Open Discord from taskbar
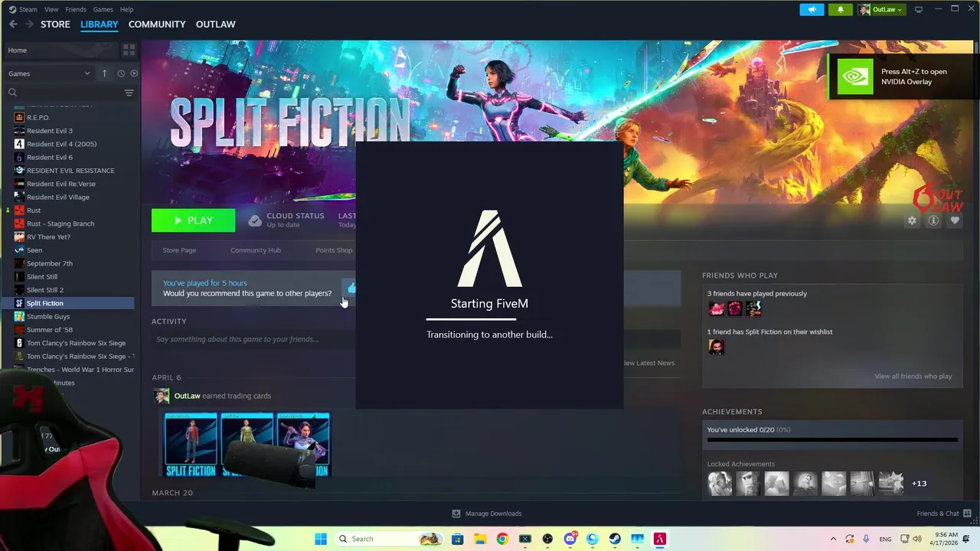Screen dimensions: 980x551 570,539
